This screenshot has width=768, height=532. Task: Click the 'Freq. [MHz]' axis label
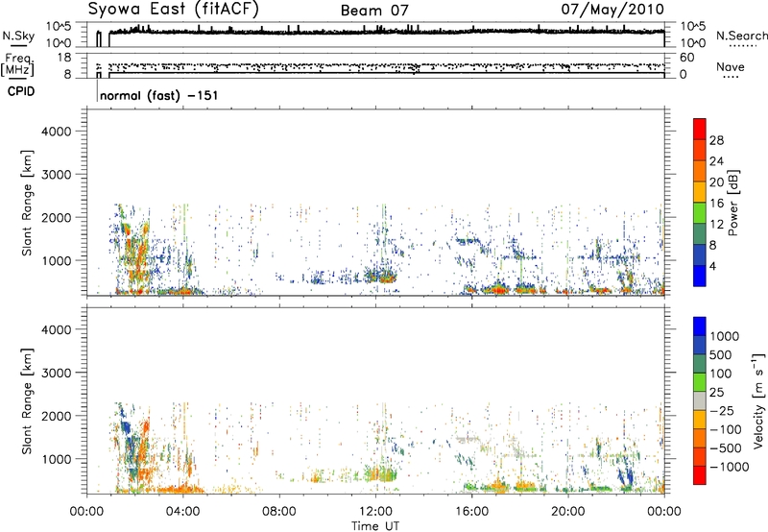coord(17,65)
